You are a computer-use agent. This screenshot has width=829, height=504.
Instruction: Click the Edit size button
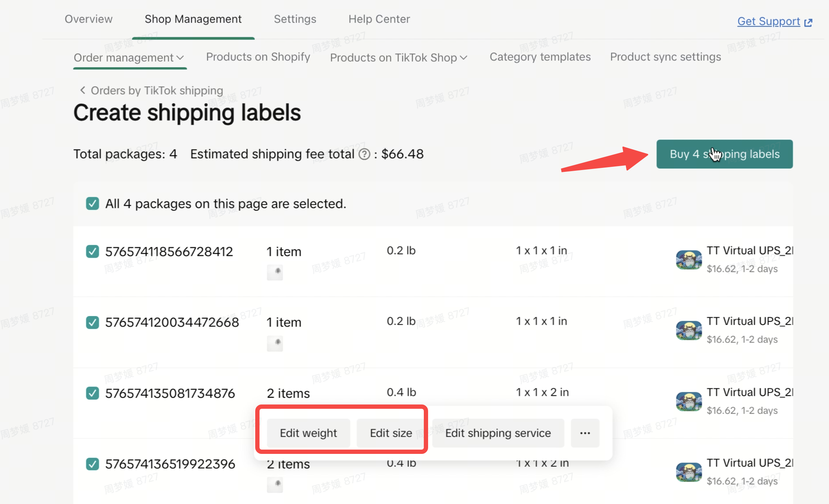click(x=391, y=433)
